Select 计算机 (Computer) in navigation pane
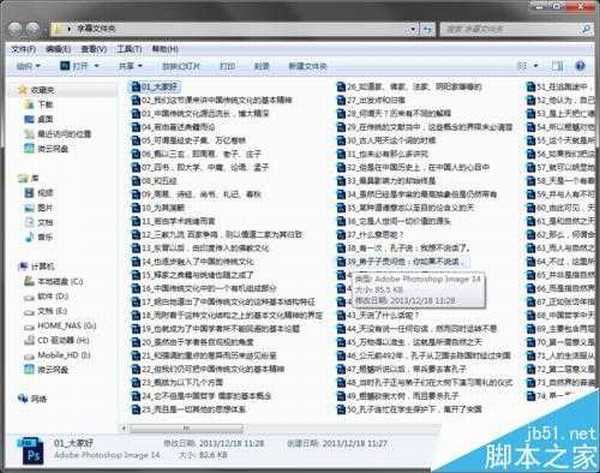 pos(42,267)
